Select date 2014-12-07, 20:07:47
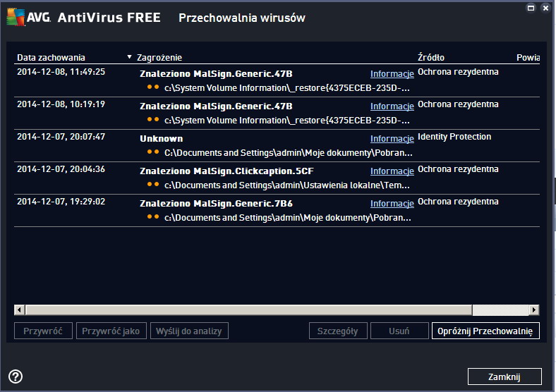This screenshot has height=392, width=556. (61, 137)
